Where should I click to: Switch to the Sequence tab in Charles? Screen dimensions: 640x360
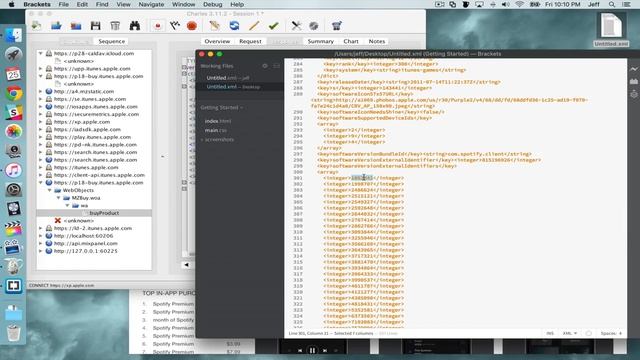coord(111,41)
